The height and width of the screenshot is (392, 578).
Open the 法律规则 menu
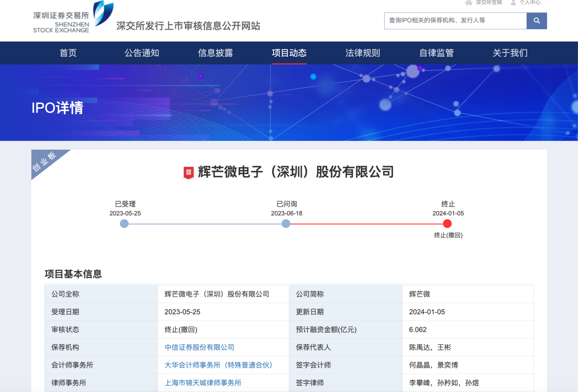click(x=363, y=53)
